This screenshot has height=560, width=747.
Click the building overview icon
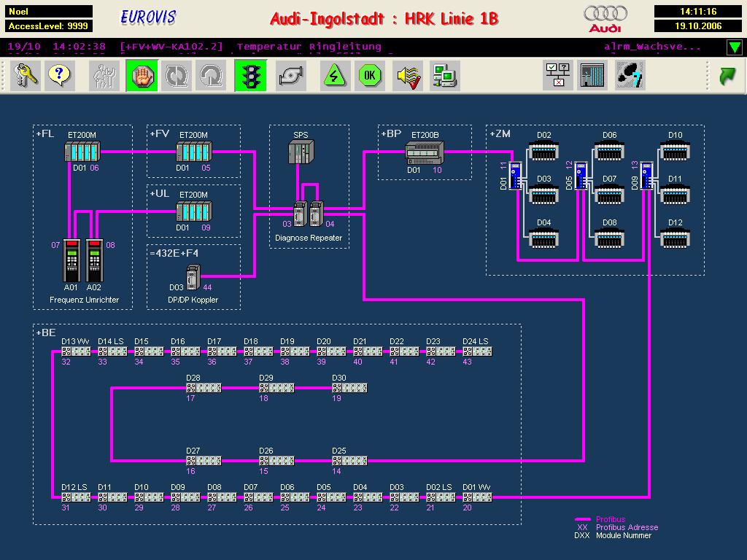point(592,75)
